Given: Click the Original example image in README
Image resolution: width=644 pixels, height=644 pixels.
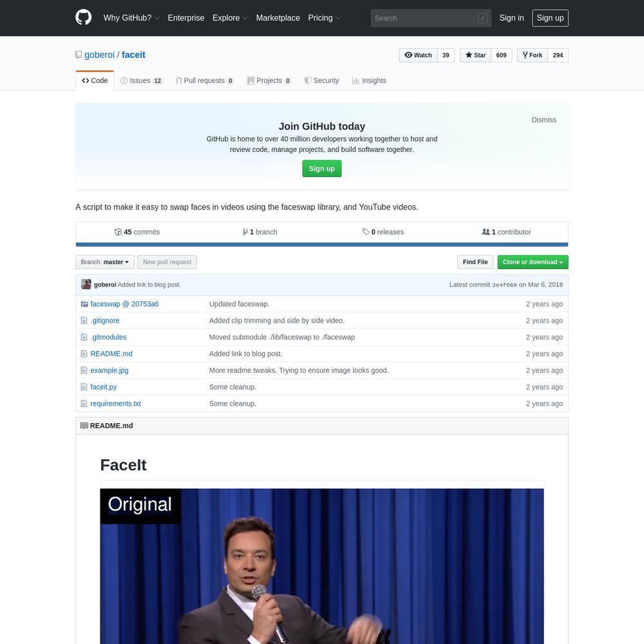Looking at the screenshot, I should click(322, 566).
